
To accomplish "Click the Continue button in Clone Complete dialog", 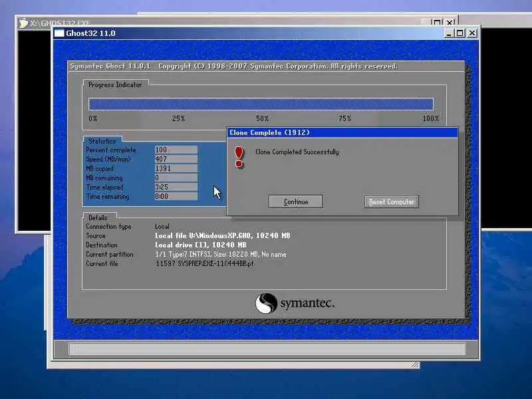I will point(295,201).
